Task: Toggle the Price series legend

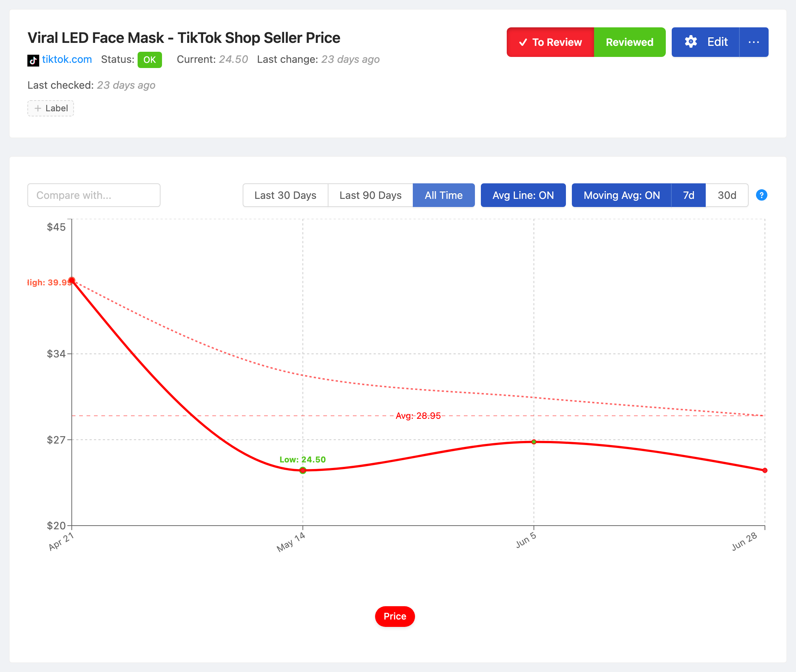Action: click(395, 616)
